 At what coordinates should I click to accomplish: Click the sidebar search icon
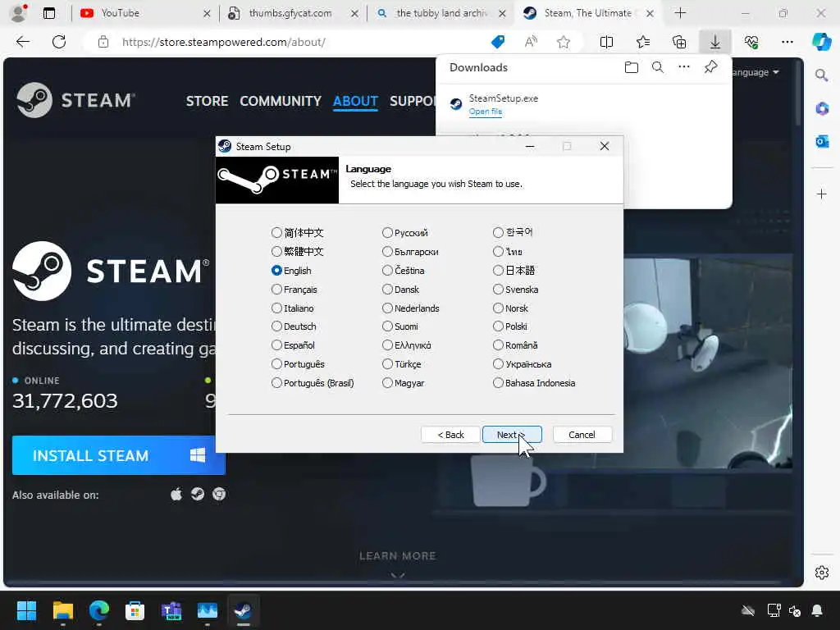pos(822,75)
